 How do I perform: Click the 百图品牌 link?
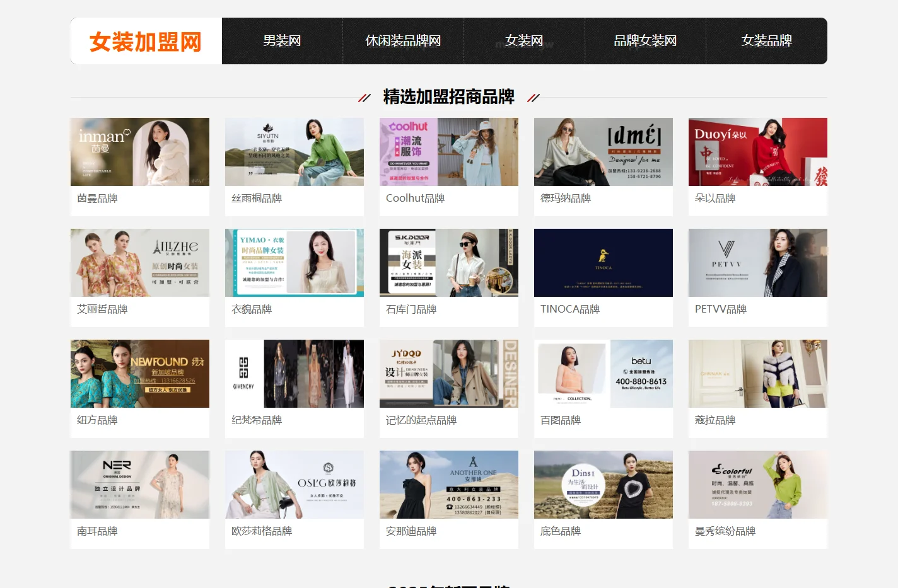(x=561, y=420)
